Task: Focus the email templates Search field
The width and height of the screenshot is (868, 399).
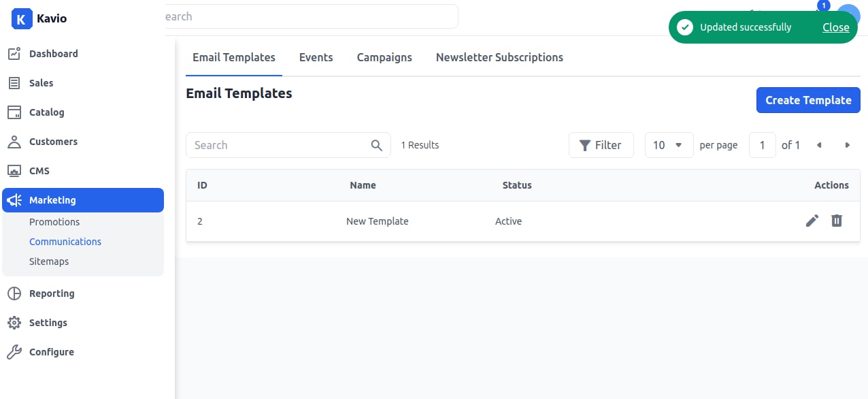Action: coord(288,145)
